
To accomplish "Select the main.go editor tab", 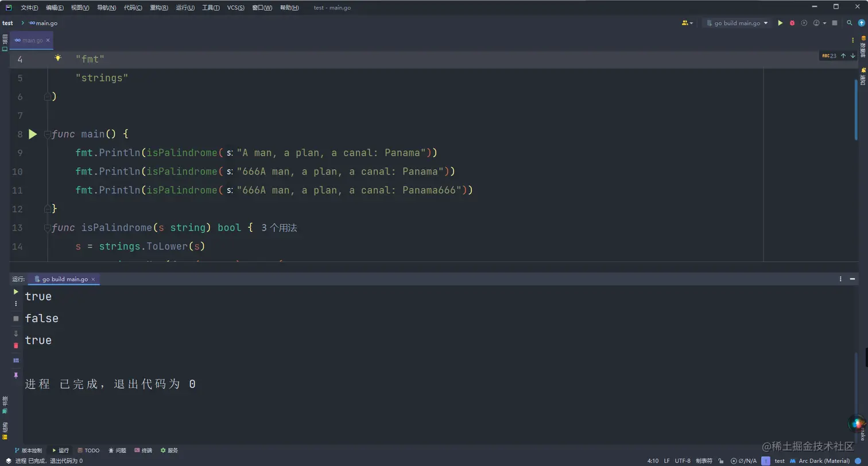I will point(32,40).
